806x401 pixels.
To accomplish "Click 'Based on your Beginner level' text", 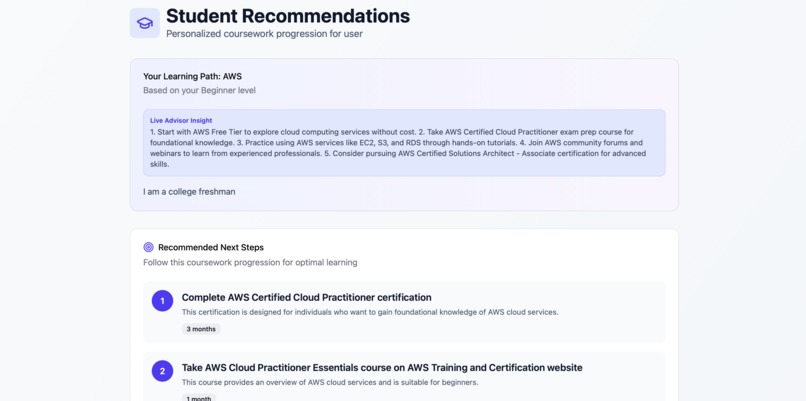I will pos(199,90).
